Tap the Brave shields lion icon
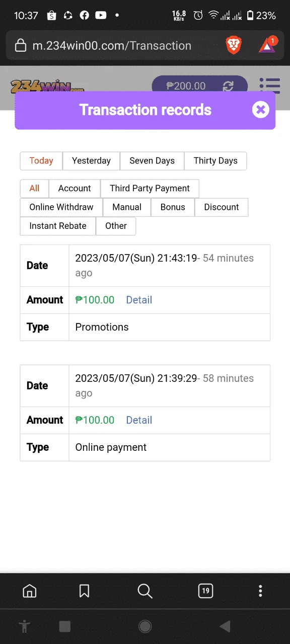290x644 pixels. [234, 46]
